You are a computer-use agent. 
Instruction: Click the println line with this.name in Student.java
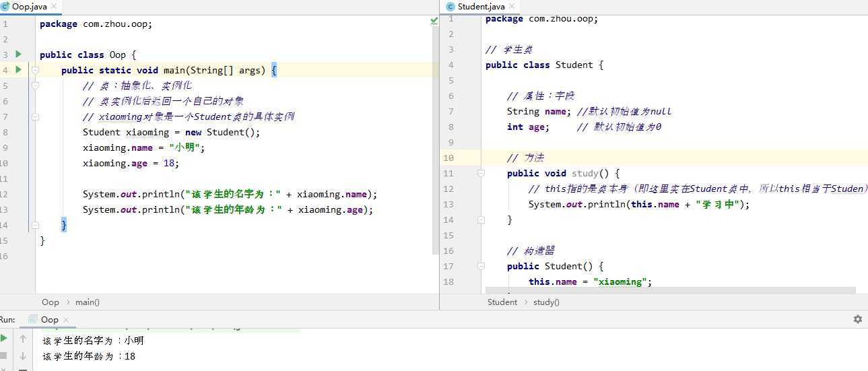[x=639, y=204]
